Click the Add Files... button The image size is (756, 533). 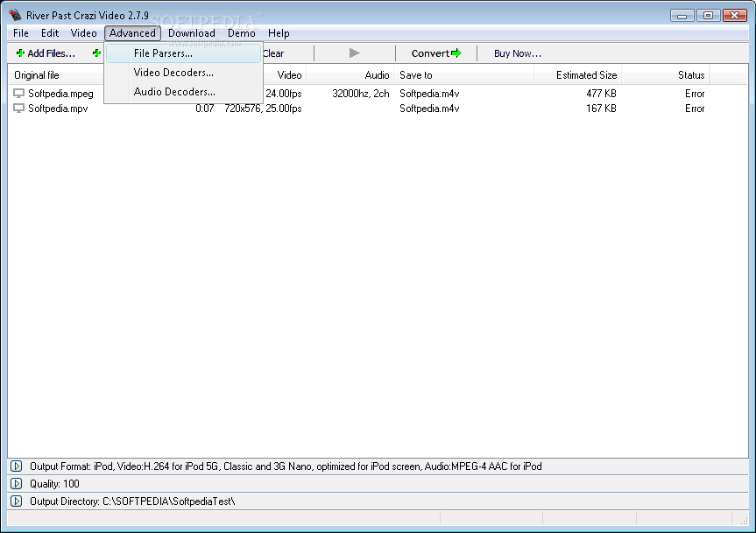[x=46, y=53]
